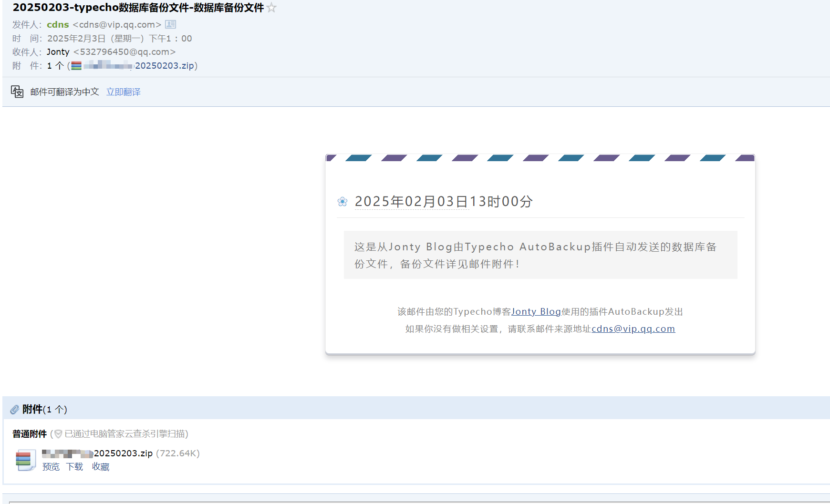Click the paperclip icon next to 附件(1个)
The image size is (830, 504).
15,410
